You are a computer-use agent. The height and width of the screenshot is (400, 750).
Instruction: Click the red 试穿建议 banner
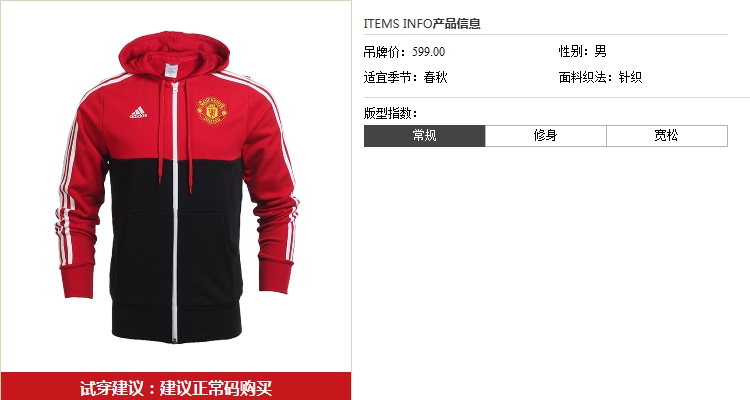[x=176, y=387]
